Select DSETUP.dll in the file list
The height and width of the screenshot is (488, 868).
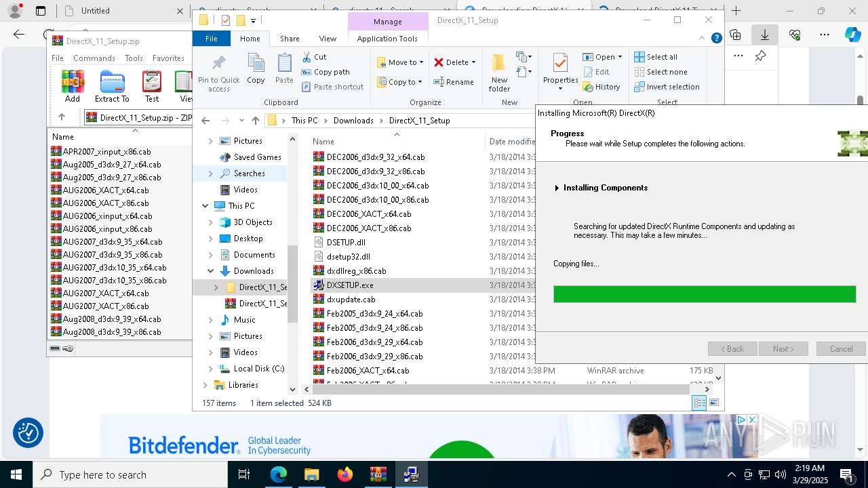(x=346, y=243)
